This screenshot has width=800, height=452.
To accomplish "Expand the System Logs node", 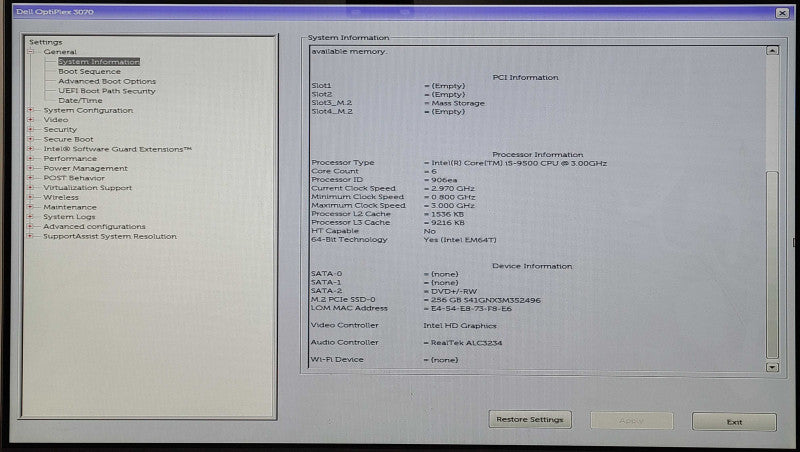I will (x=31, y=217).
